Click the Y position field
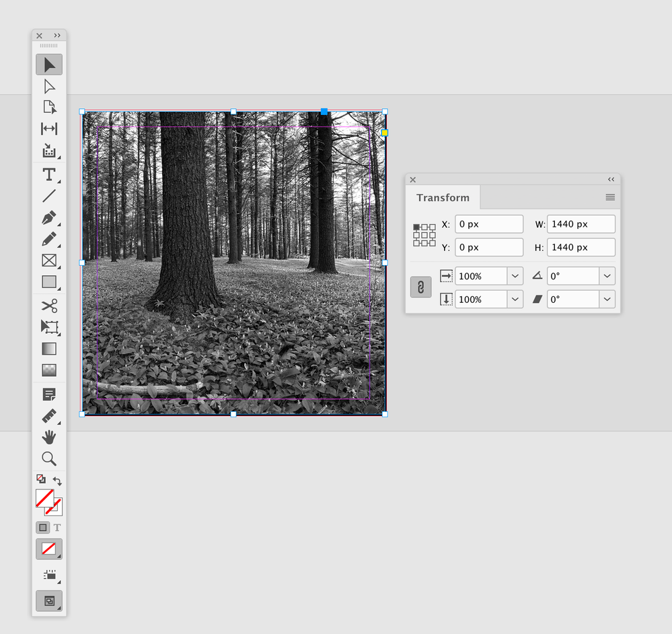The image size is (672, 634). 489,248
